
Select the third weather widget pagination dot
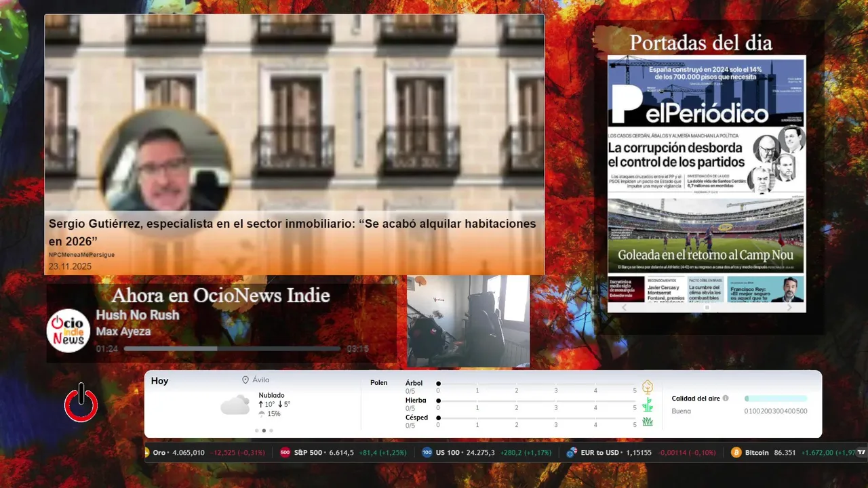(x=271, y=430)
